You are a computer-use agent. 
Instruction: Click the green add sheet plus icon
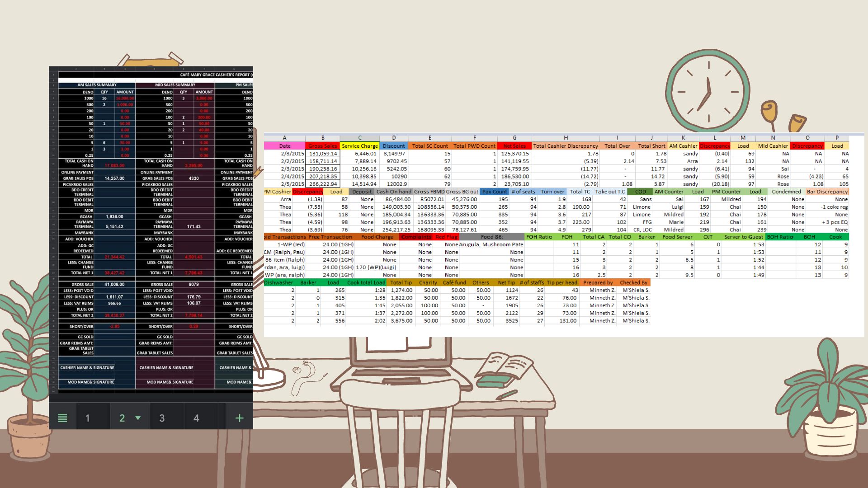pos(239,418)
